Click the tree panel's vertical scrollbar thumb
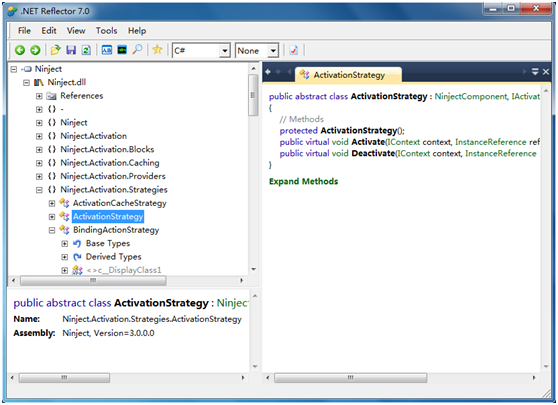This screenshot has height=405, width=558. point(253,95)
